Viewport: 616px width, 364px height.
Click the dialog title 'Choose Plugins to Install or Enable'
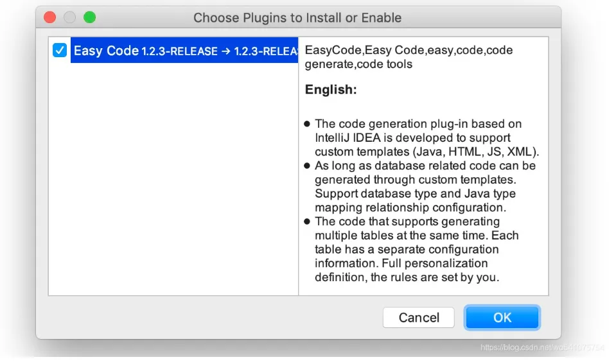(297, 17)
